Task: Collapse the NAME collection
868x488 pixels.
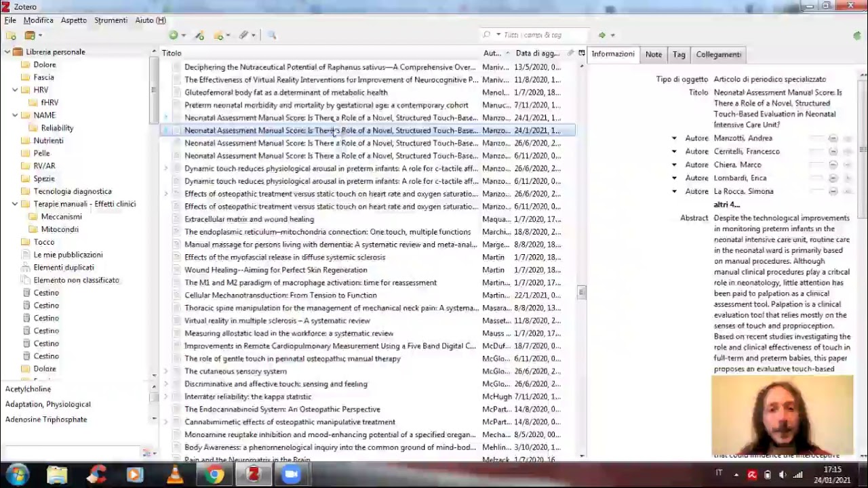Action: 15,115
